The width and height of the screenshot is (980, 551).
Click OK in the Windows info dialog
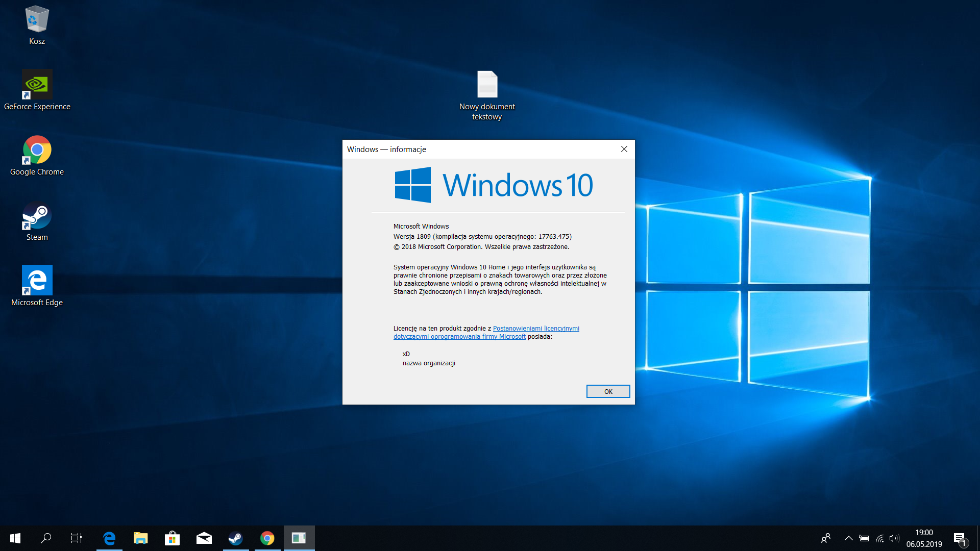(x=608, y=391)
